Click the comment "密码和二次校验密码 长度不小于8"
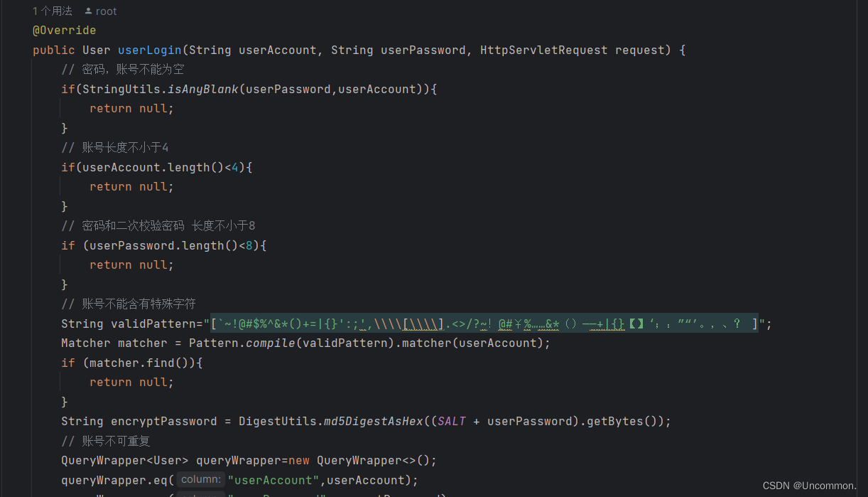Viewport: 868px width, 497px height. pyautogui.click(x=158, y=226)
